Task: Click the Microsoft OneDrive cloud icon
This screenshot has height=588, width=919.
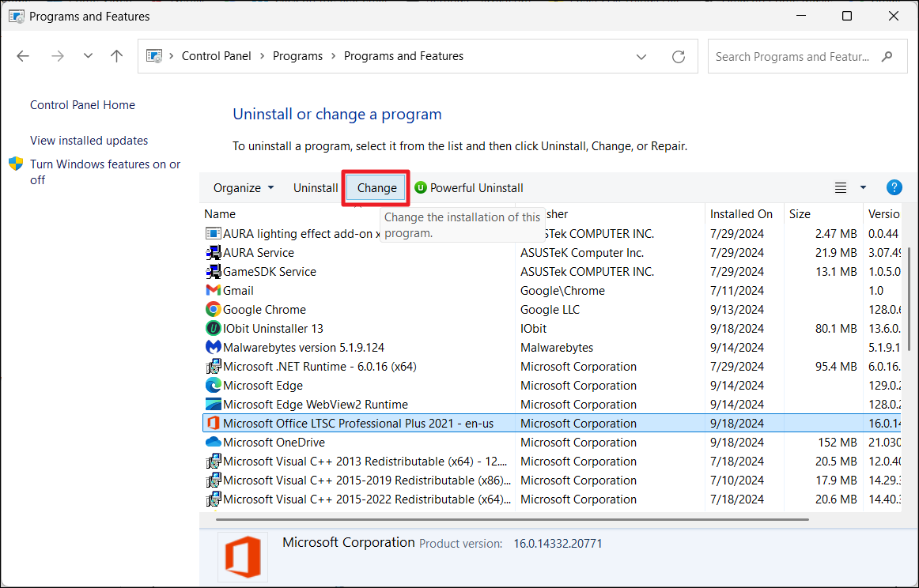Action: click(x=213, y=443)
